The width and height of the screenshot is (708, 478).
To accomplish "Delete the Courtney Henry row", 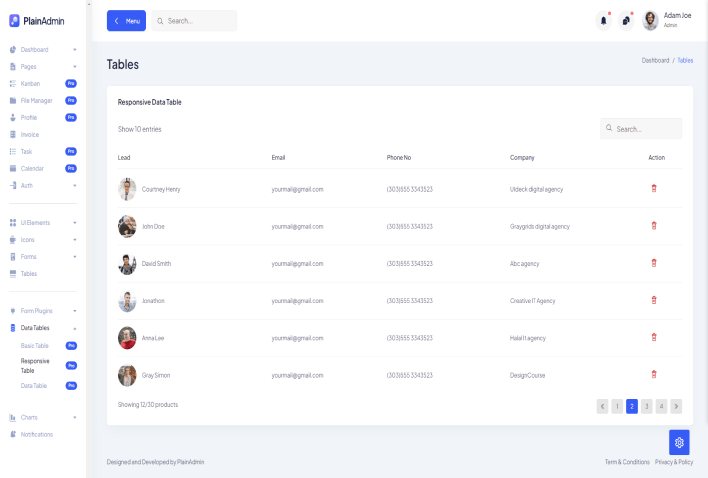I will coord(654,188).
